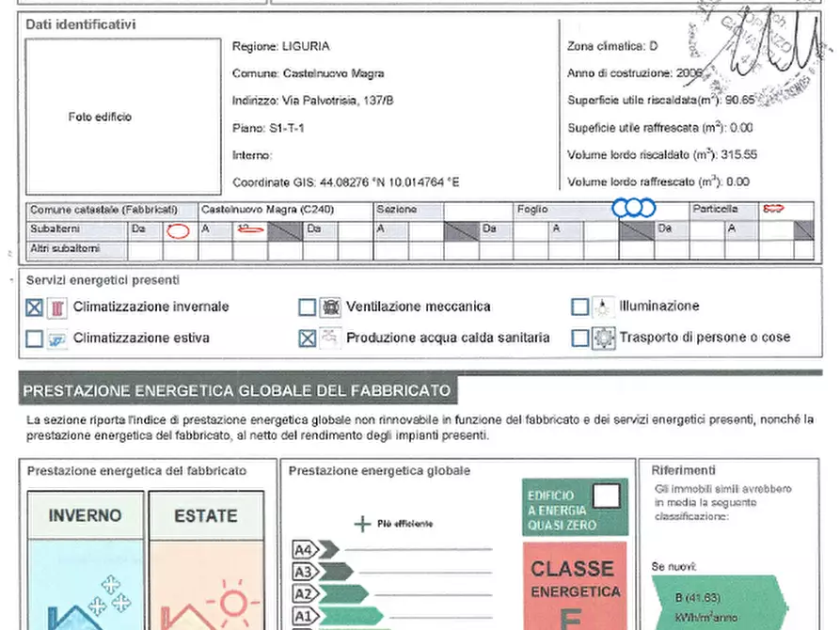The height and width of the screenshot is (630, 840).
Task: Click the ESTATE header
Action: point(206,516)
